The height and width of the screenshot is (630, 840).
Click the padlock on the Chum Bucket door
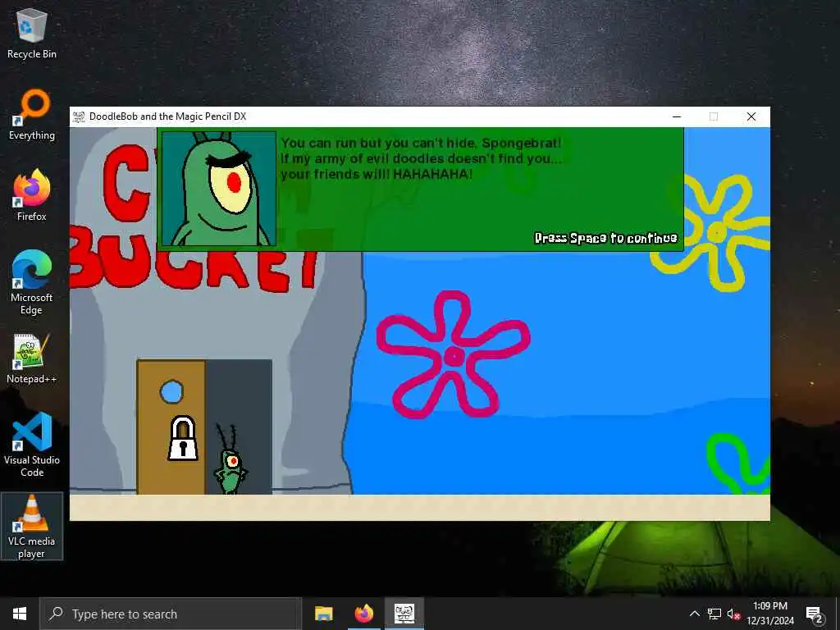[x=183, y=439]
